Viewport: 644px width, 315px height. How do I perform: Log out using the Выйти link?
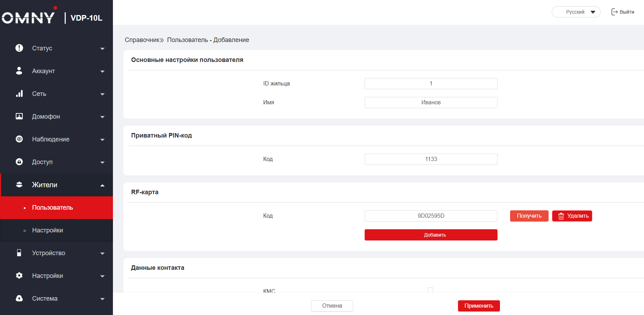click(623, 12)
